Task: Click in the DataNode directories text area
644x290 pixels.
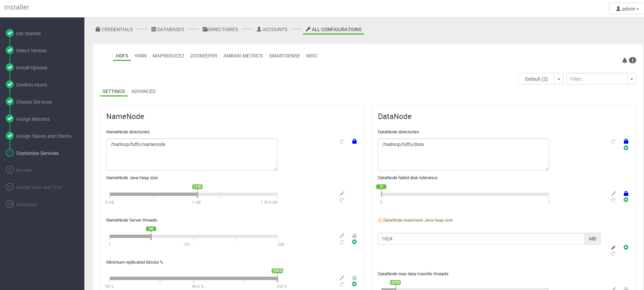Action: pyautogui.click(x=463, y=155)
